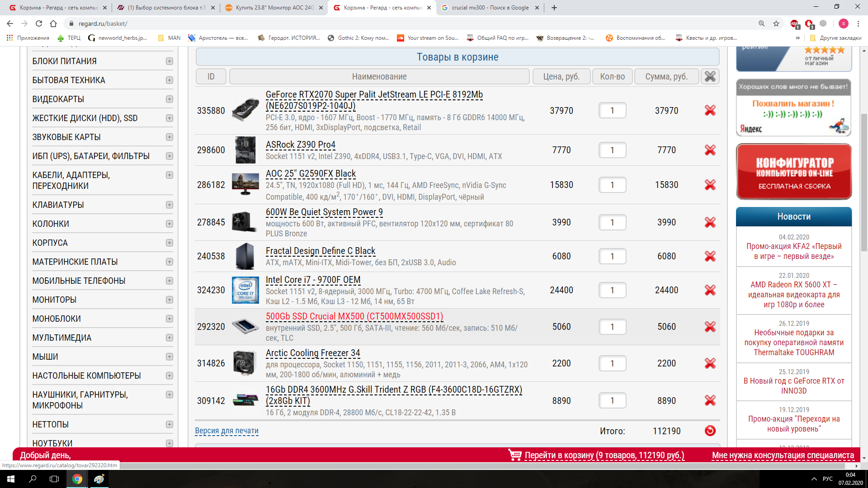Expand the МОНИТОРЫ category plus button
868x488 pixels.
(170, 300)
